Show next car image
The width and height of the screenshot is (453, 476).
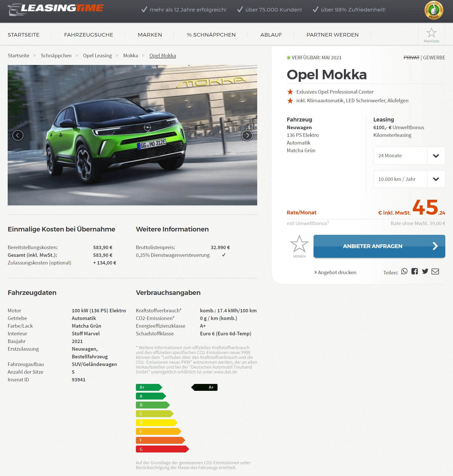247,135
